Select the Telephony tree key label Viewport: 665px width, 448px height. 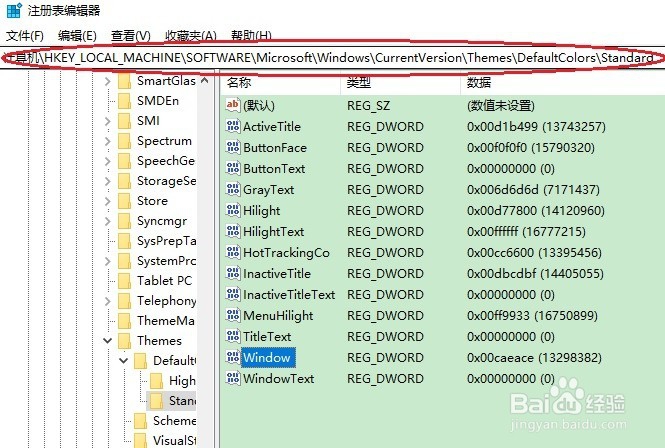pyautogui.click(x=166, y=301)
